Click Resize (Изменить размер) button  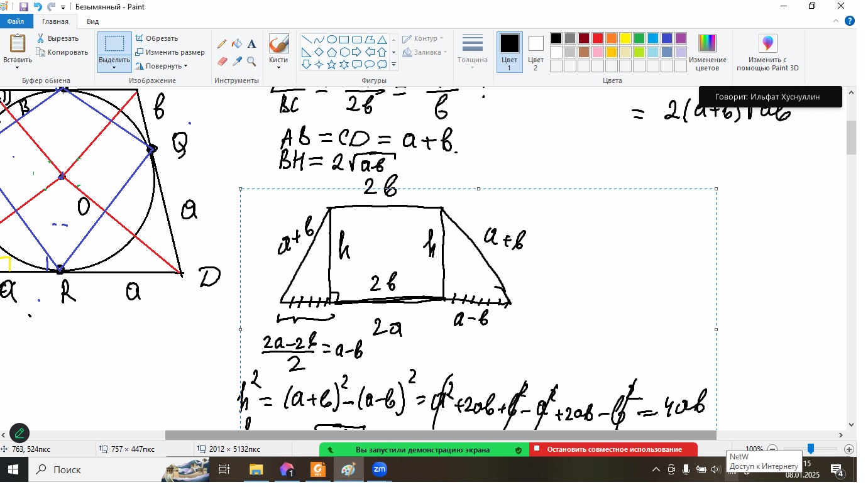169,52
